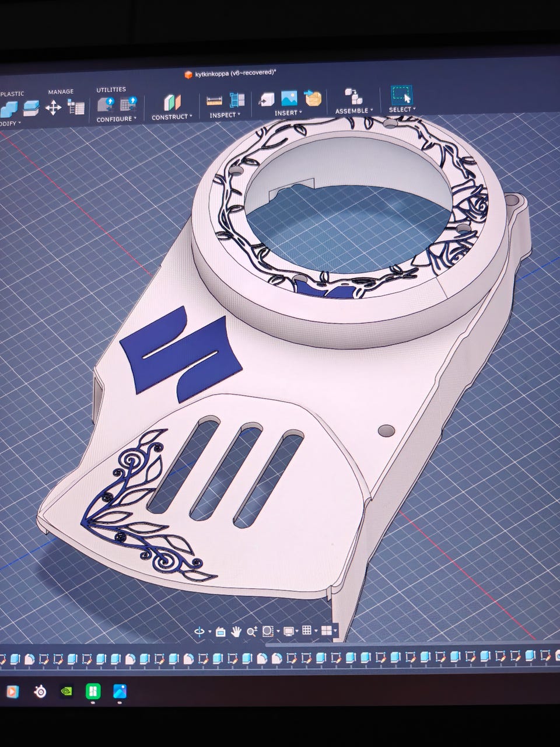
Task: Open Display Settings monitor icon
Action: (x=288, y=630)
